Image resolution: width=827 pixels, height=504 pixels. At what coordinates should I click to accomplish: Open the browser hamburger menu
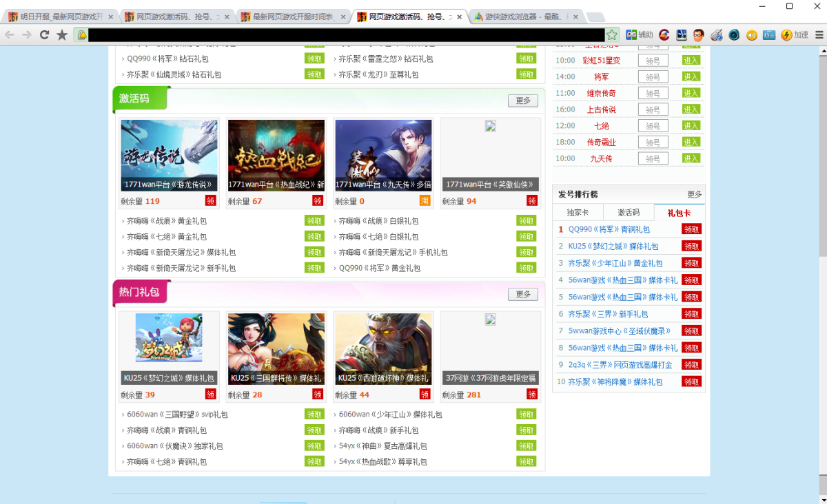click(x=819, y=34)
